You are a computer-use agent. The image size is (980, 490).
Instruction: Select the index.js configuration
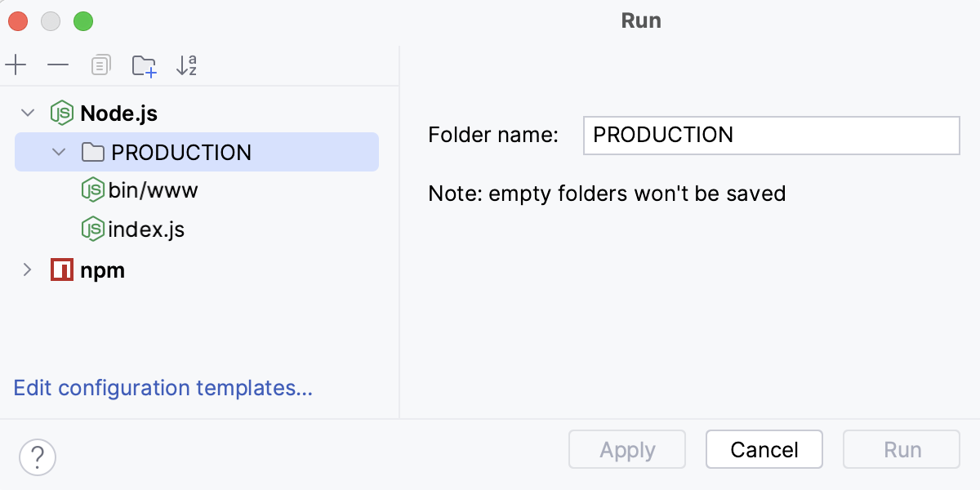[147, 229]
